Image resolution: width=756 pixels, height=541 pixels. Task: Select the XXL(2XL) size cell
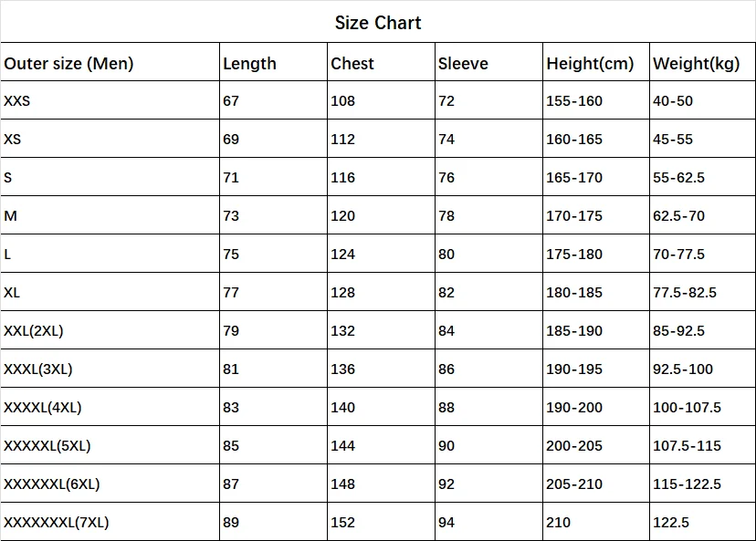(34, 330)
